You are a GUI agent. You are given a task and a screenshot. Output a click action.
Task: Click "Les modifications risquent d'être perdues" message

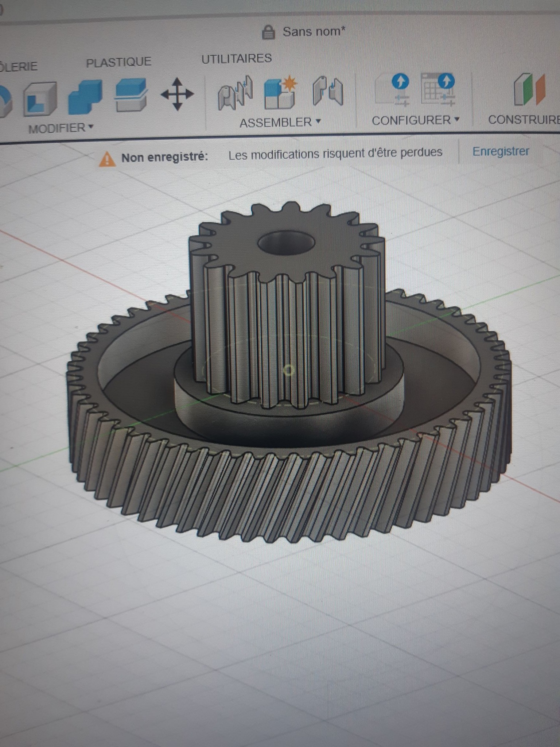[335, 153]
